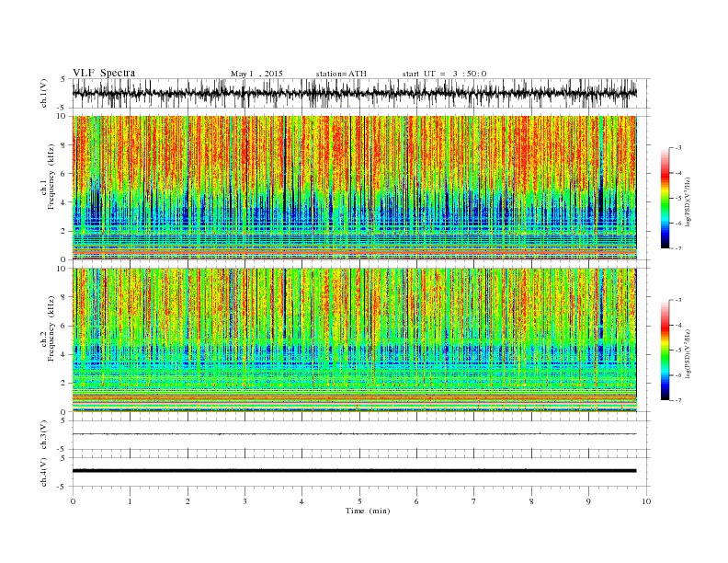Click the thick black ch.4 trace
The height and width of the screenshot is (563, 728).
(x=354, y=471)
